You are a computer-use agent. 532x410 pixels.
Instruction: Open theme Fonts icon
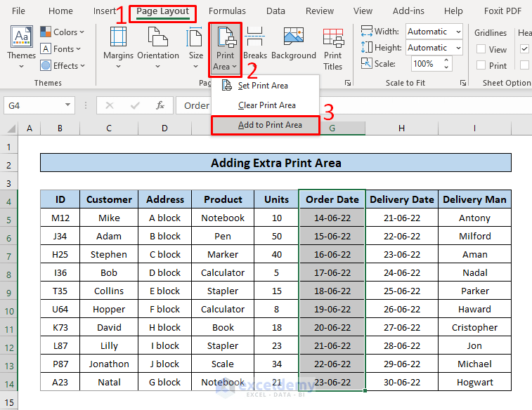[46, 49]
